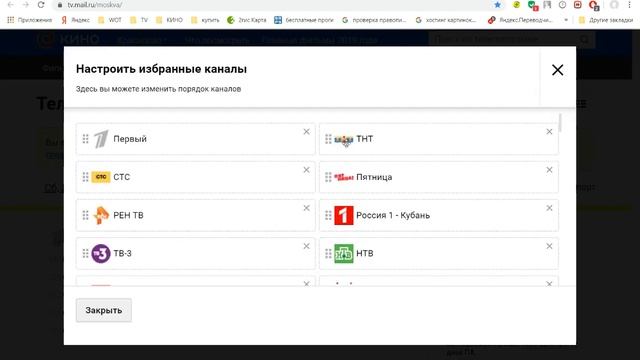This screenshot has width=640, height=360.
Task: Open КИНО bookmarks folder
Action: click(x=169, y=20)
